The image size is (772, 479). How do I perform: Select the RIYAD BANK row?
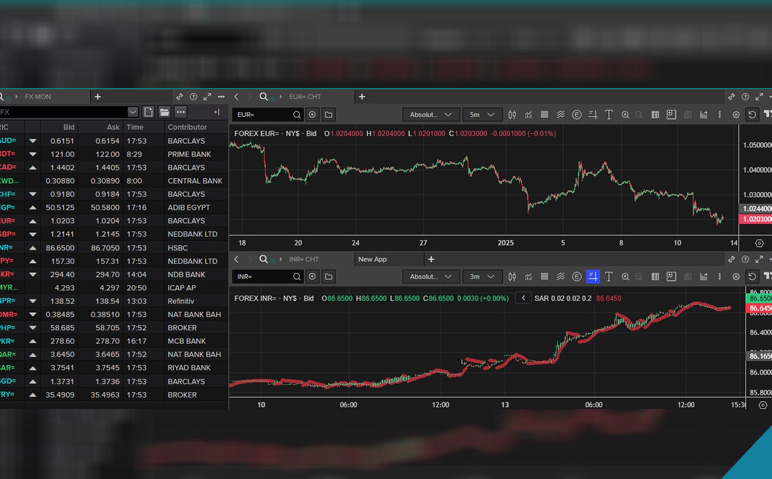click(x=114, y=368)
